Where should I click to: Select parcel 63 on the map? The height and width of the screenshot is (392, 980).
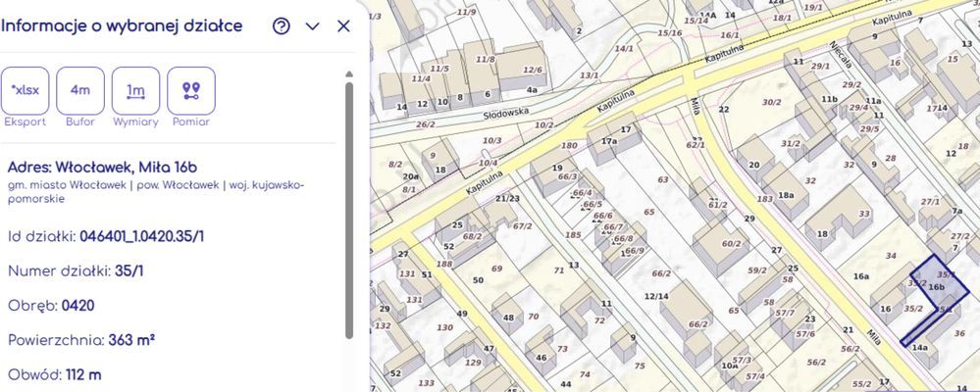pyautogui.click(x=663, y=180)
